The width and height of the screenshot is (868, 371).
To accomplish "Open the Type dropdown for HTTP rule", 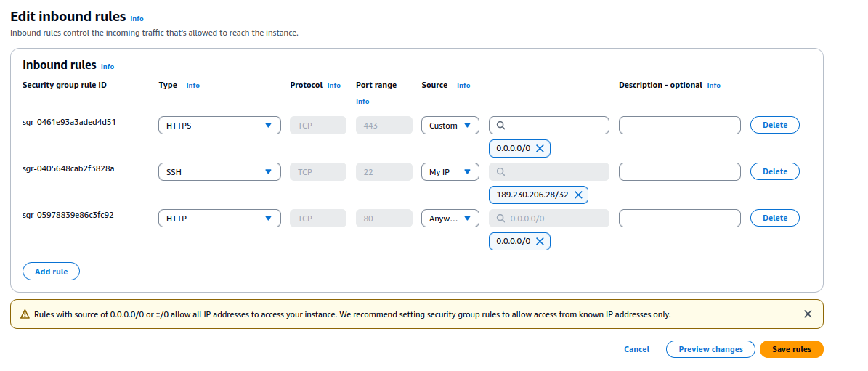I will point(219,219).
